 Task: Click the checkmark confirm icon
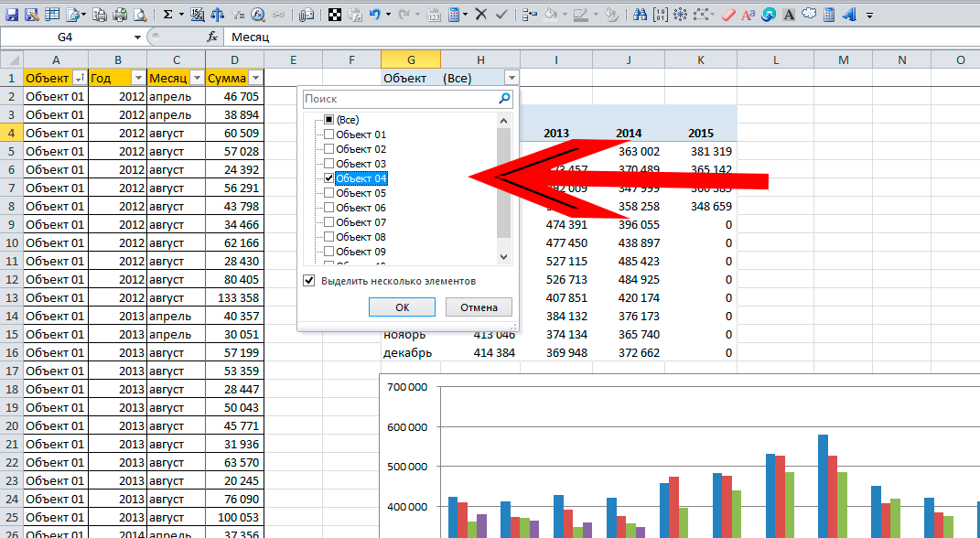(501, 14)
